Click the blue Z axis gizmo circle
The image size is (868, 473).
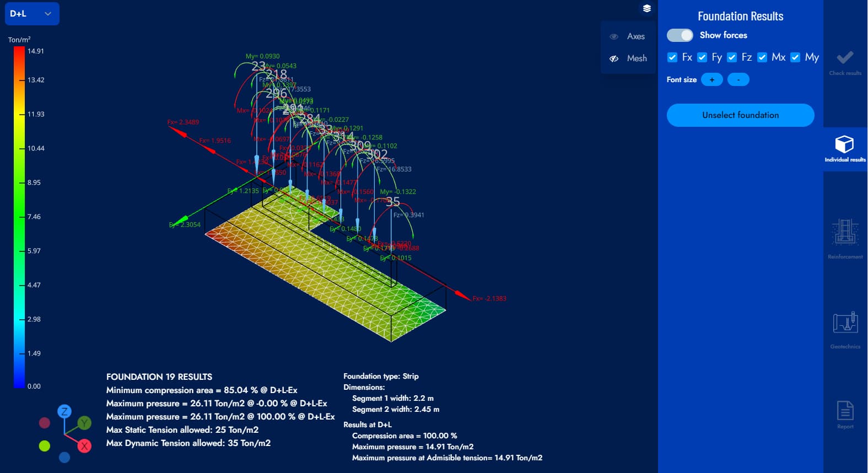tap(64, 411)
